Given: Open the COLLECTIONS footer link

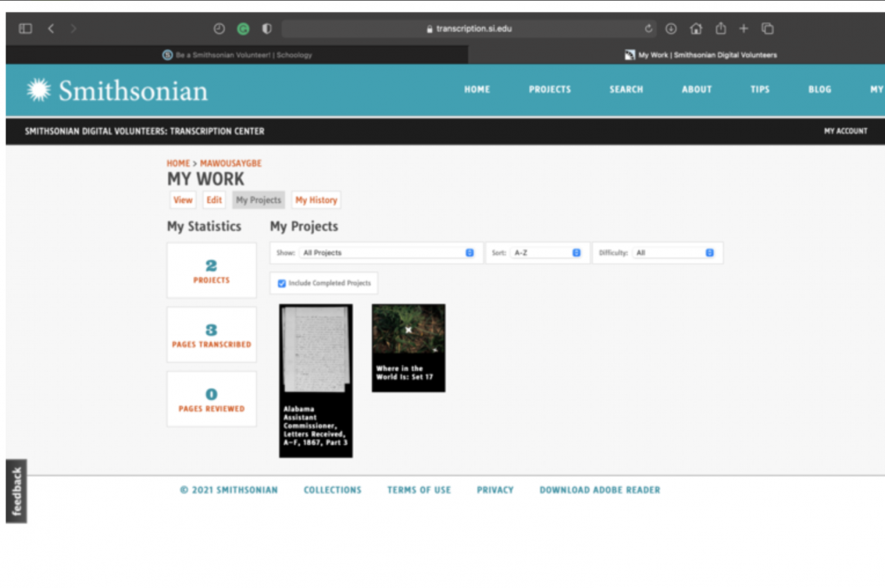Looking at the screenshot, I should click(333, 490).
